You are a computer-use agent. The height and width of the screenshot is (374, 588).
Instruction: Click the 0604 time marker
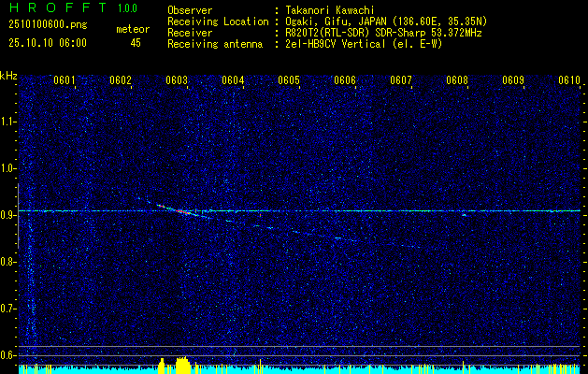(233, 80)
